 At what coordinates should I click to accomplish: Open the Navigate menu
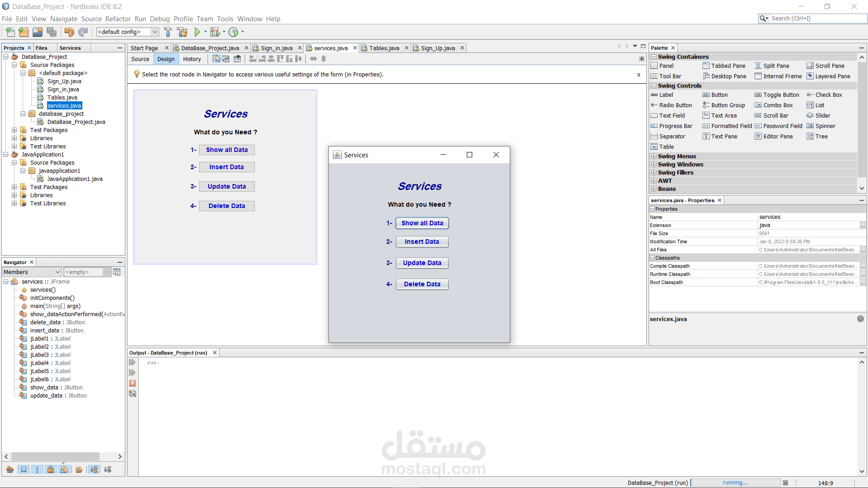click(64, 19)
